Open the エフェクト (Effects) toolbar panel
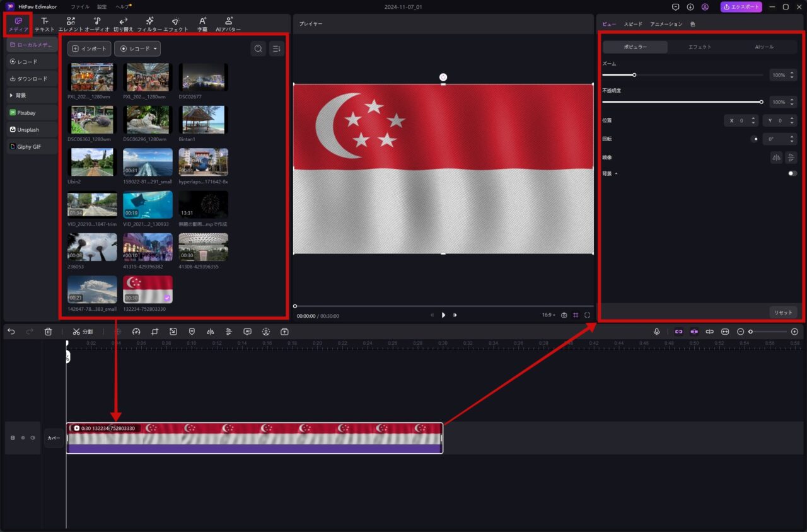This screenshot has width=807, height=532. click(176, 25)
